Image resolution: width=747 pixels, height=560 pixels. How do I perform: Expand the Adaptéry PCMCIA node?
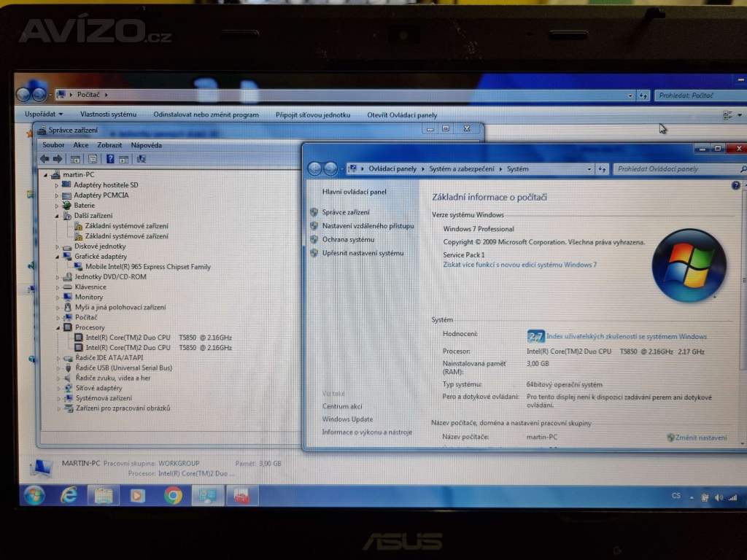pyautogui.click(x=57, y=195)
